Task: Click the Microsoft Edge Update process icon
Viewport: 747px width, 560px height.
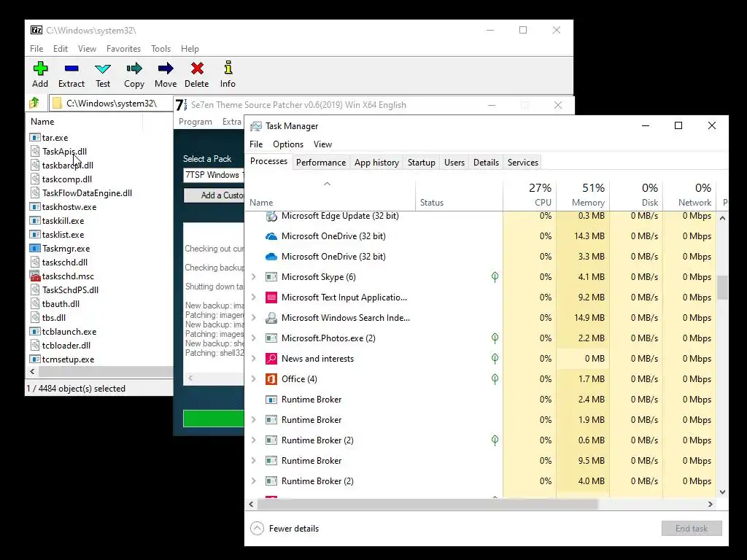Action: [271, 216]
